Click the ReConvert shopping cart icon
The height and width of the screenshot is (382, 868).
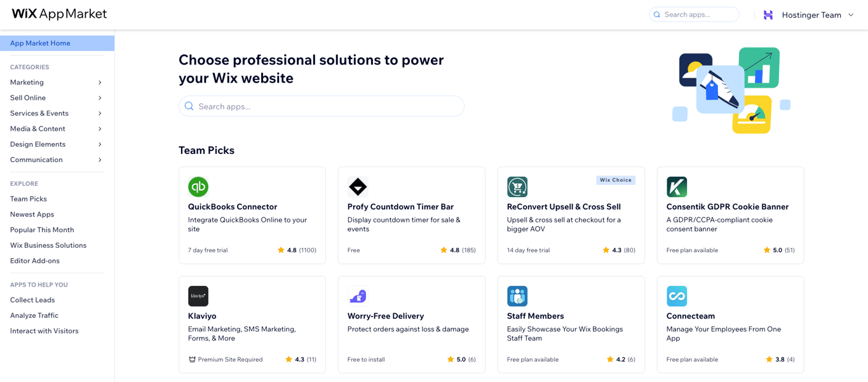[517, 187]
